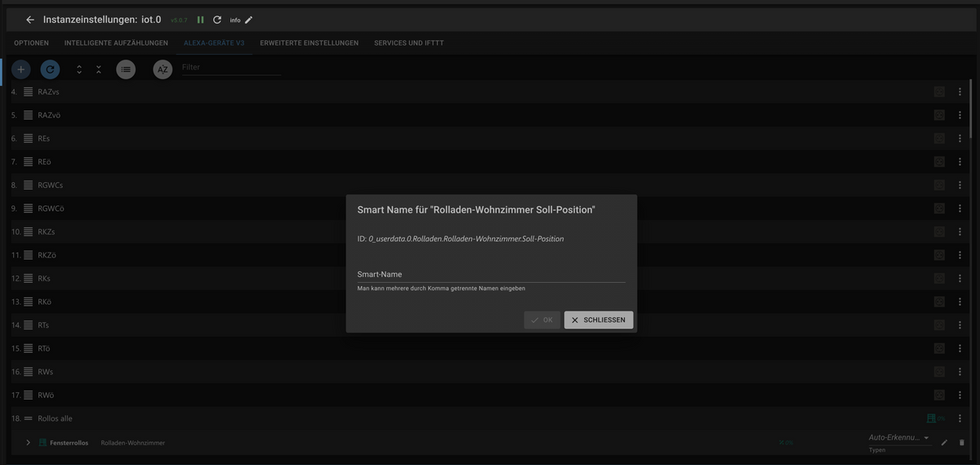Open Intelligente Aufzählungen tab
The image size is (980, 465).
(116, 42)
